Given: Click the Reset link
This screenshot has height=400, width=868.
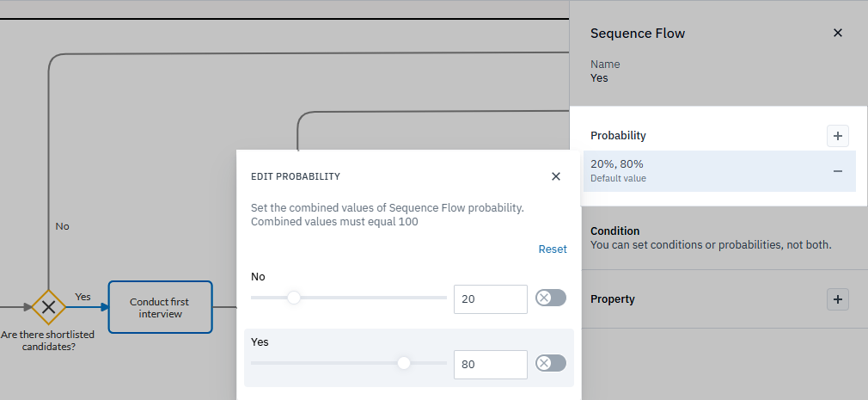Looking at the screenshot, I should pyautogui.click(x=553, y=249).
